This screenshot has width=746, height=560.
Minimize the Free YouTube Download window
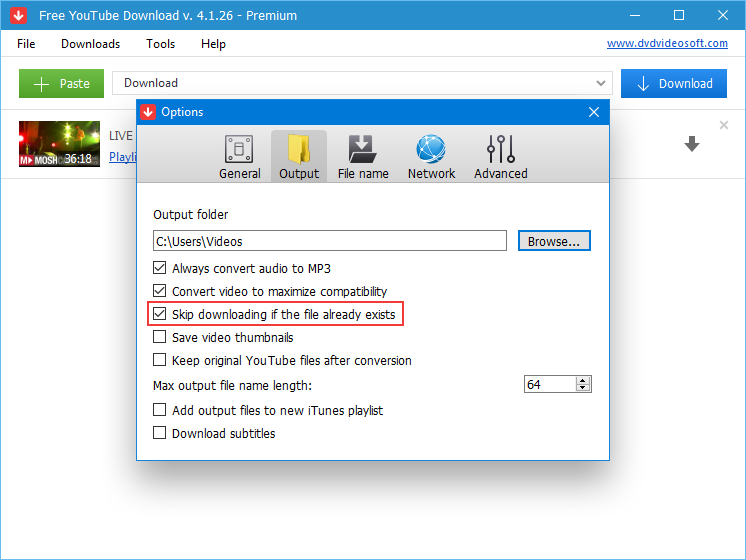point(635,15)
